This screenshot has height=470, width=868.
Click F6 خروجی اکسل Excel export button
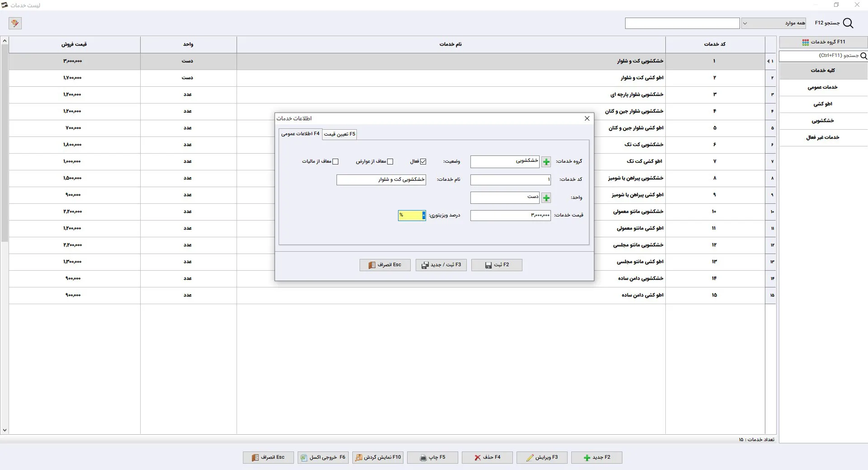pyautogui.click(x=323, y=457)
